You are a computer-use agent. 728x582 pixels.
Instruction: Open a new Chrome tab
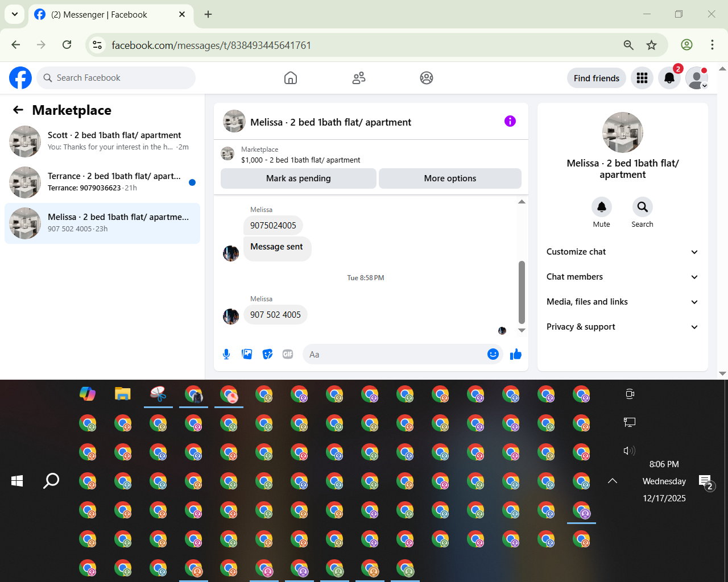click(208, 14)
